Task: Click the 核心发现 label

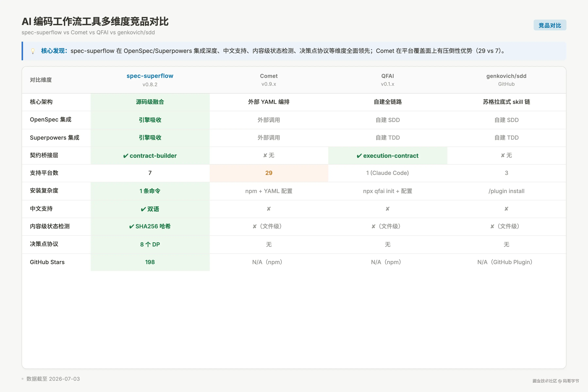Action: click(54, 51)
